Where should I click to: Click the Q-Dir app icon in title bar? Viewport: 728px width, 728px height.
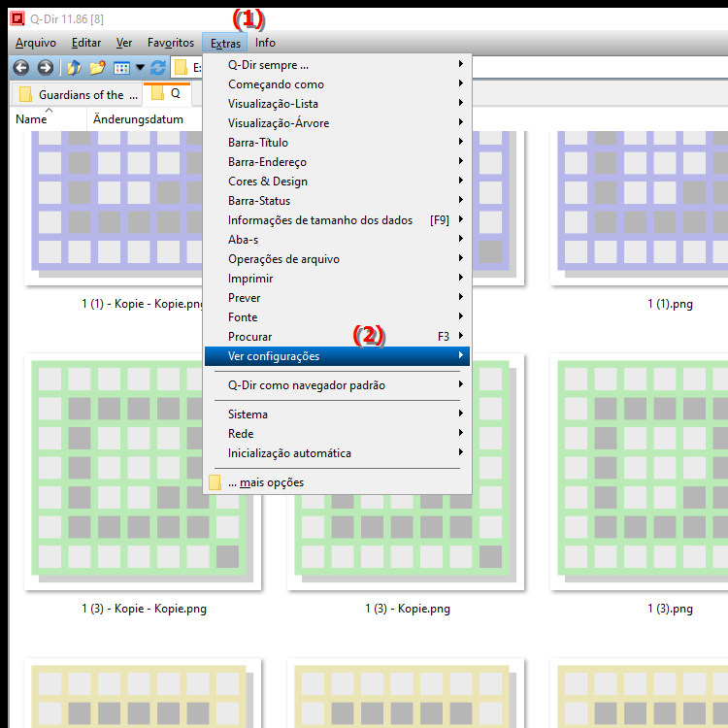(x=17, y=18)
